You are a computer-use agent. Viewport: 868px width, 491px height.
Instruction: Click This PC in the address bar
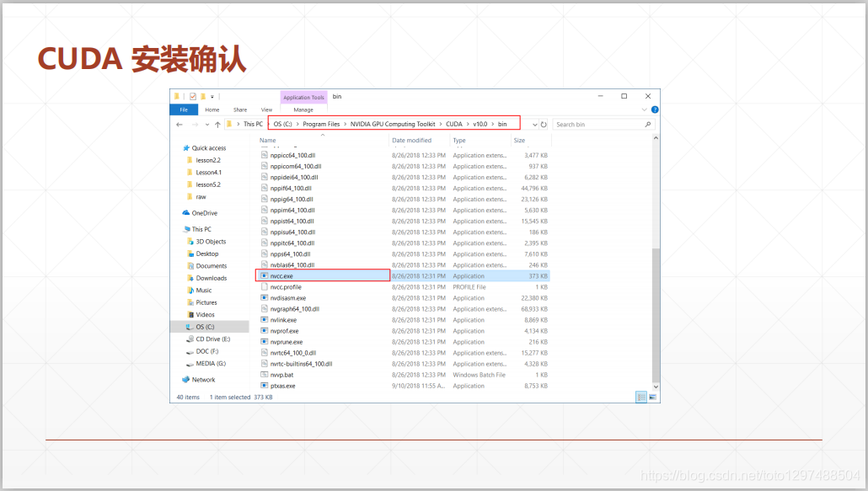(x=253, y=124)
